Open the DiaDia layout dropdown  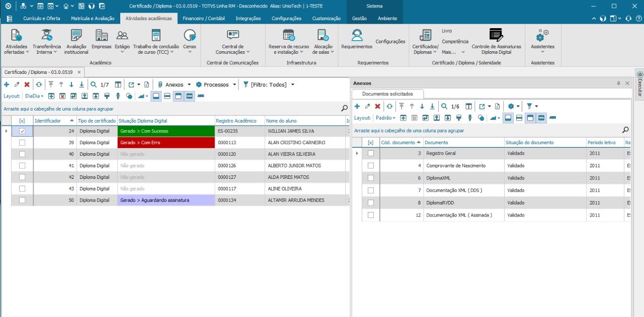pyautogui.click(x=34, y=96)
